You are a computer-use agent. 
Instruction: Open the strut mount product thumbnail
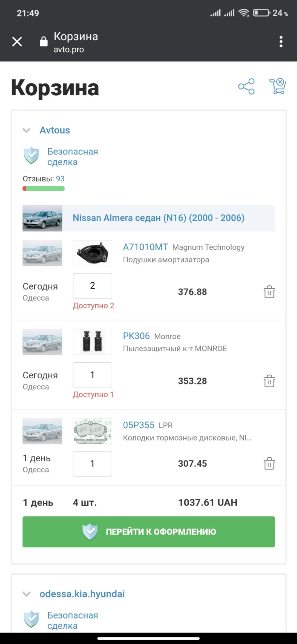pyautogui.click(x=93, y=253)
